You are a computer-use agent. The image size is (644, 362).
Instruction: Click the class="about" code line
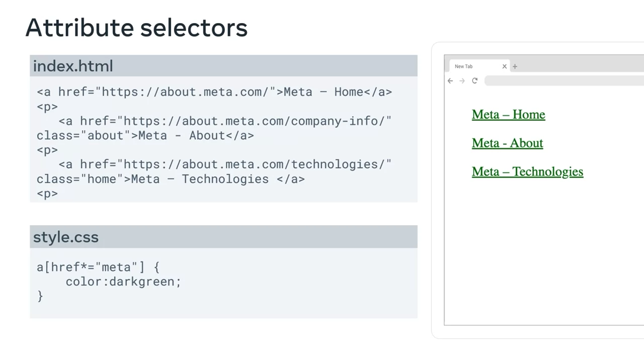pos(145,136)
